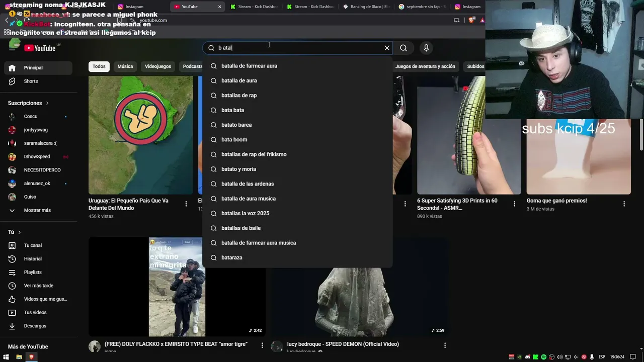This screenshot has width=644, height=362.
Task: Choose suggestion batallas de rap
Action: (x=297, y=96)
